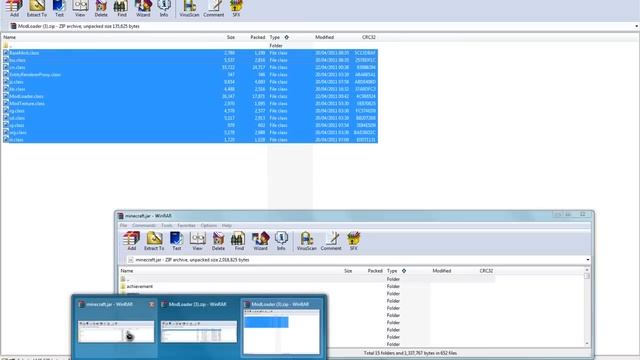Sort by Modified in minecraft.jar window

[x=442, y=271]
